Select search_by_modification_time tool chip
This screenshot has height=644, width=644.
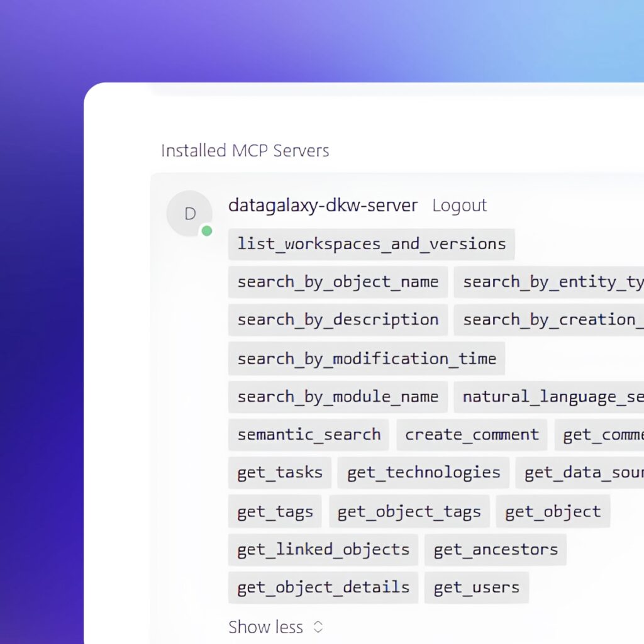(x=366, y=358)
